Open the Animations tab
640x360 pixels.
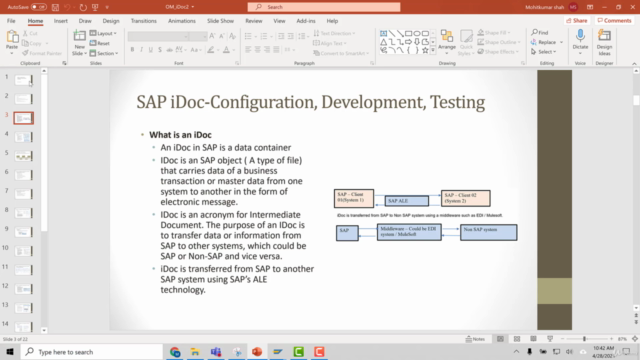182,21
